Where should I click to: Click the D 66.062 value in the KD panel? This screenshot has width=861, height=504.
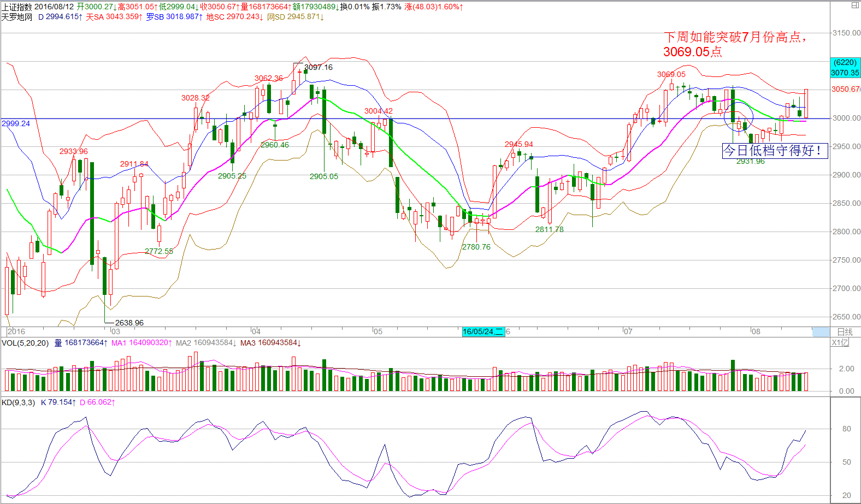pos(97,402)
